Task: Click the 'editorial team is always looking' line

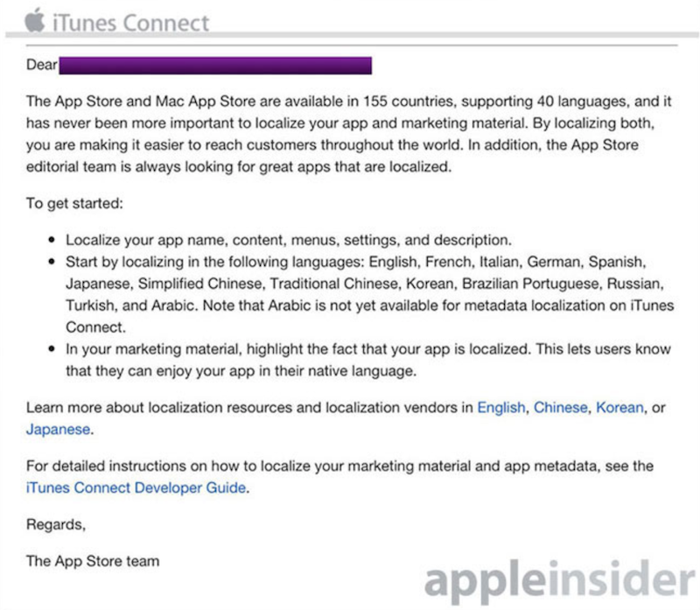Action: pyautogui.click(x=239, y=167)
